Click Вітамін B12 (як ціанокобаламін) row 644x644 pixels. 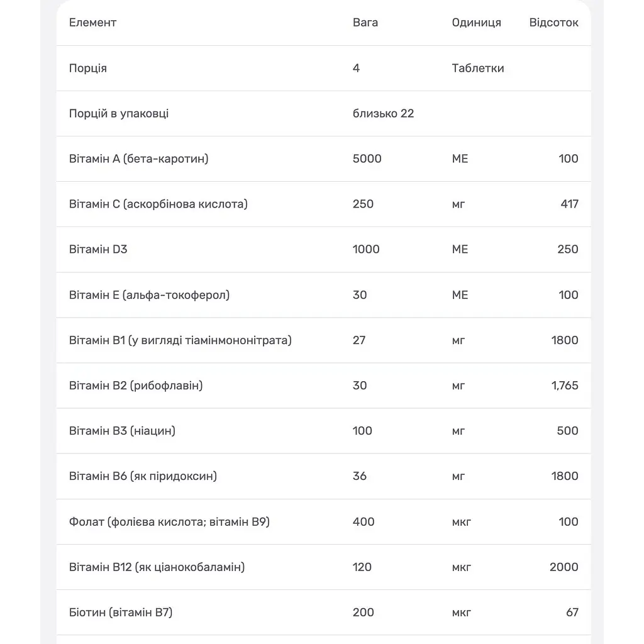tap(324, 567)
